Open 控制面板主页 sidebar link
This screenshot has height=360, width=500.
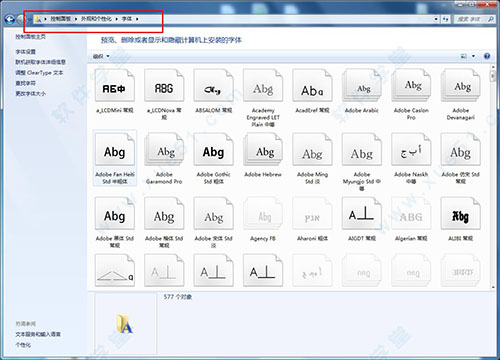[31, 37]
